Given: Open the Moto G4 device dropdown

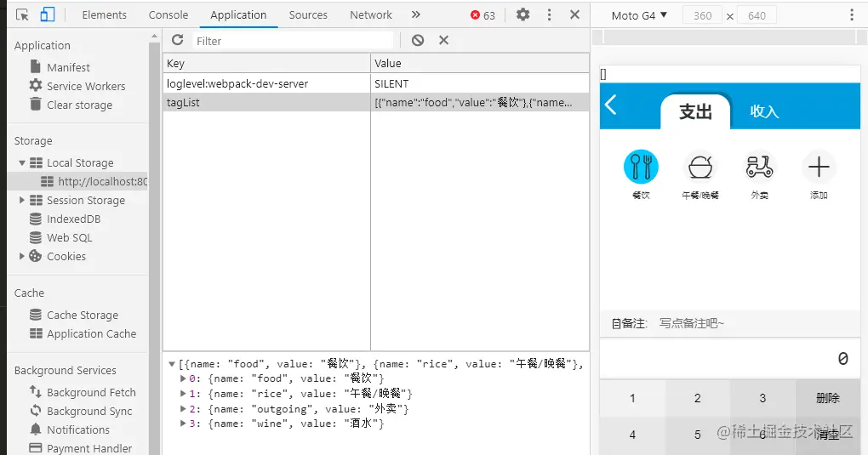Looking at the screenshot, I should pyautogui.click(x=639, y=15).
